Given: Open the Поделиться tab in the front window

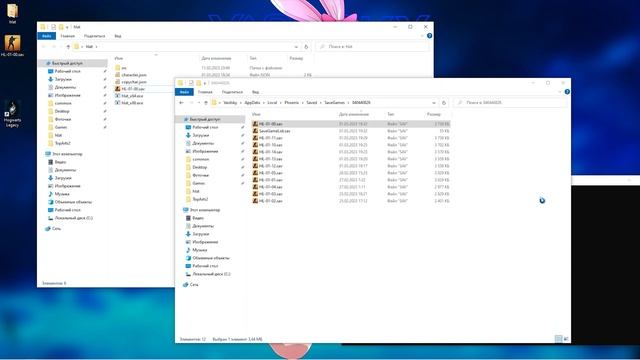Looking at the screenshot, I should point(232,92).
